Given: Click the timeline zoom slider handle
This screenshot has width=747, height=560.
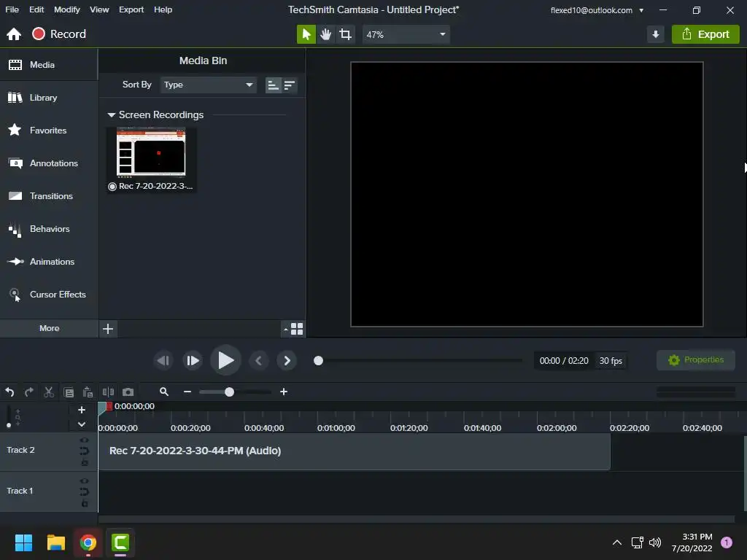Looking at the screenshot, I should click(x=229, y=392).
